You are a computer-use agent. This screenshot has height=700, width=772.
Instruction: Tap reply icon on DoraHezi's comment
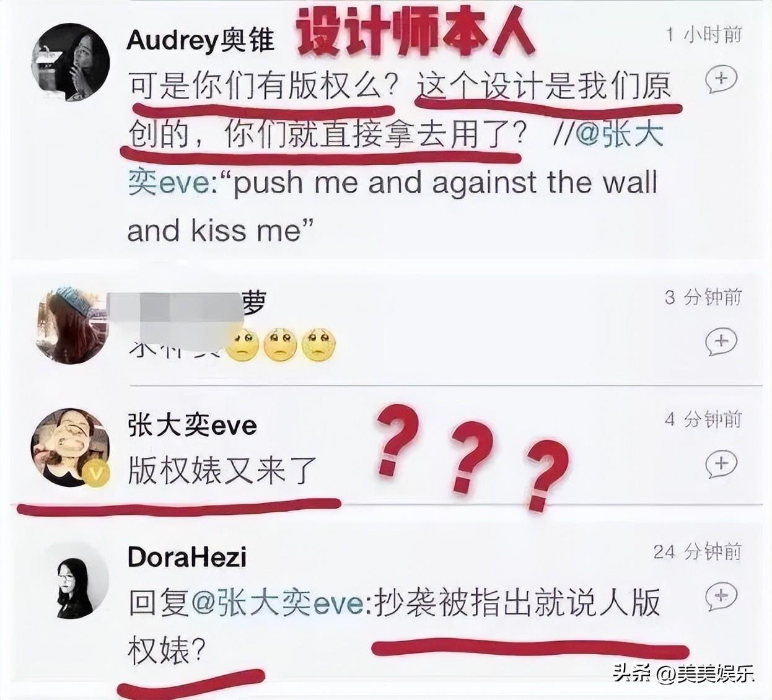coord(721,597)
